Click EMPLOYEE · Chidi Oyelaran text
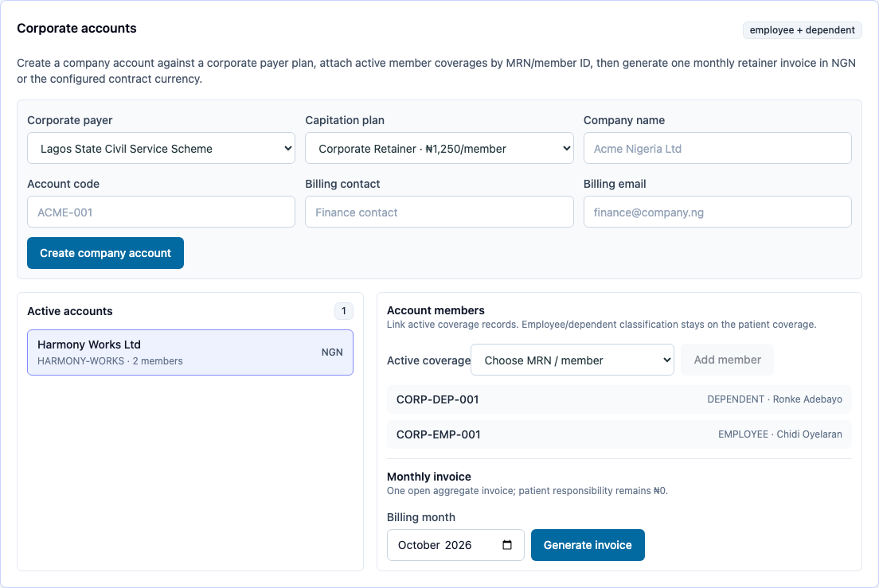The width and height of the screenshot is (879, 588). tap(779, 434)
